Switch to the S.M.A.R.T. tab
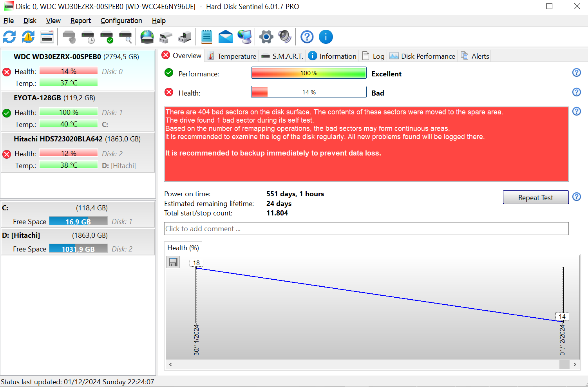588x387 pixels. pyautogui.click(x=282, y=56)
